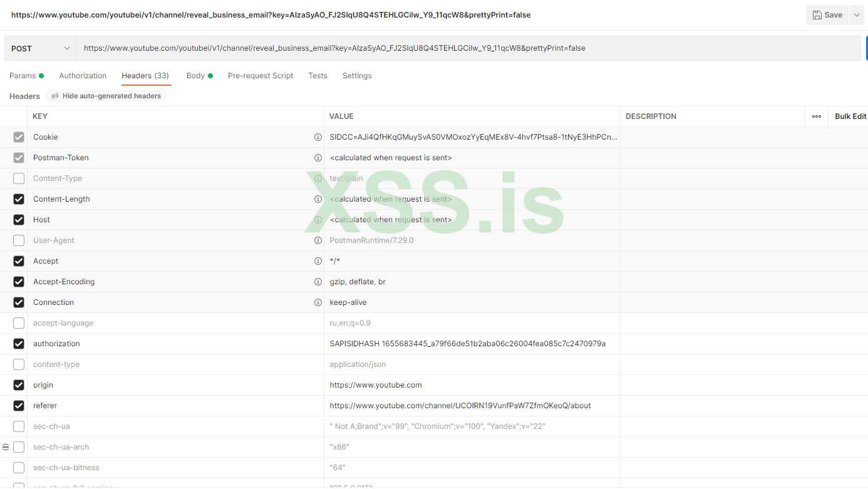The width and height of the screenshot is (868, 489).
Task: Click the info icon for Content-Length
Action: pyautogui.click(x=318, y=199)
